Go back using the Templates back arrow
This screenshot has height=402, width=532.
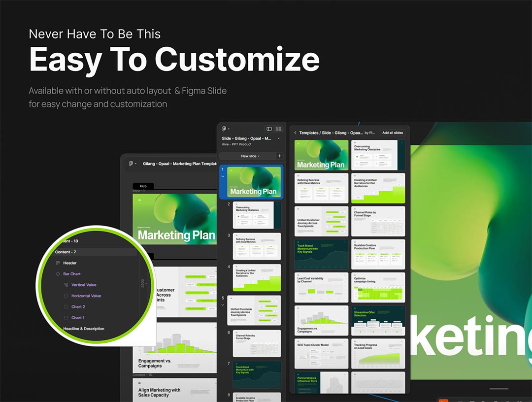[295, 133]
